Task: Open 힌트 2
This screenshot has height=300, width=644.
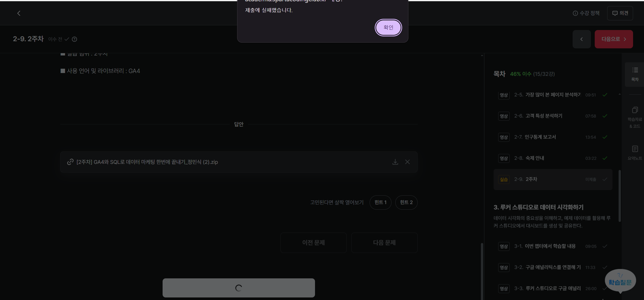Action: tap(406, 202)
